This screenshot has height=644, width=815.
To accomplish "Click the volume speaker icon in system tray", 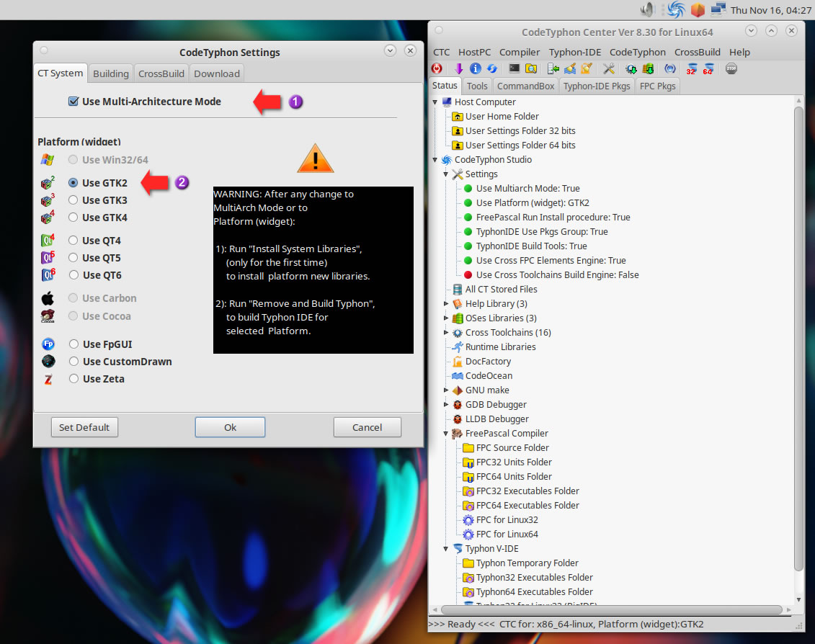I will pos(646,9).
